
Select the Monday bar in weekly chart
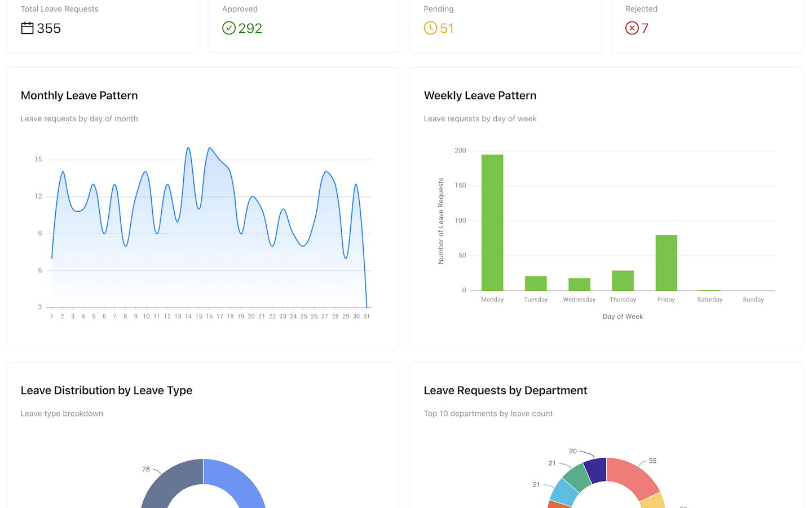(492, 222)
